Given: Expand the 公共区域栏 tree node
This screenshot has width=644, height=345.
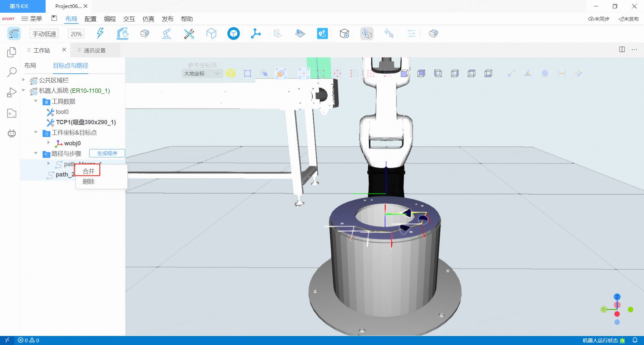Looking at the screenshot, I should point(23,80).
